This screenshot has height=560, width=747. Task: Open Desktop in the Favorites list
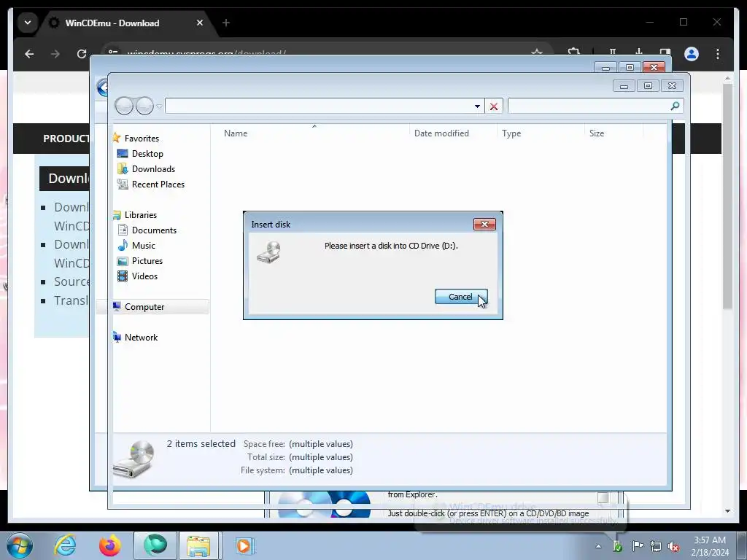147,154
